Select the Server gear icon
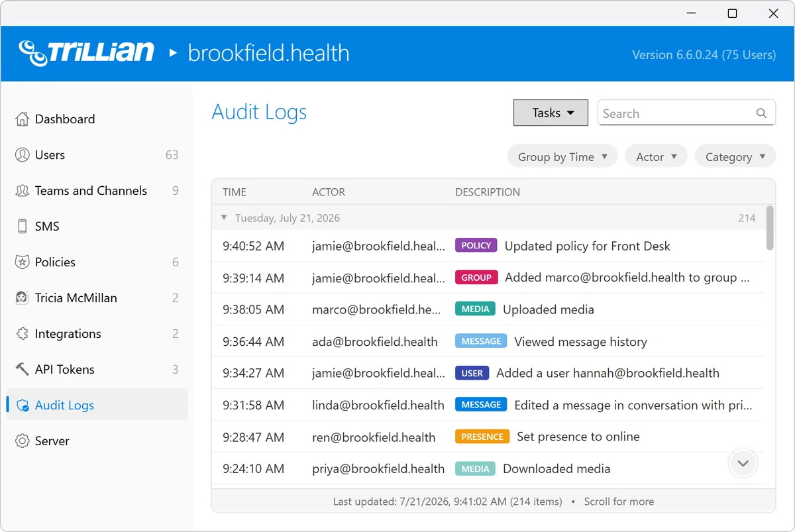Screen dimensions: 795x532 (23, 441)
